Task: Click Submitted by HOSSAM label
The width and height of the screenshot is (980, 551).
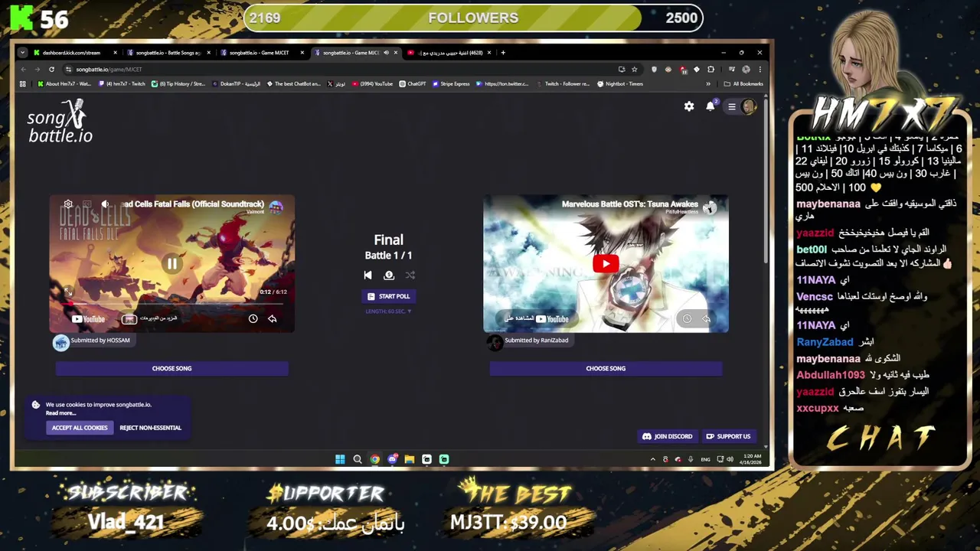Action: [x=100, y=341]
